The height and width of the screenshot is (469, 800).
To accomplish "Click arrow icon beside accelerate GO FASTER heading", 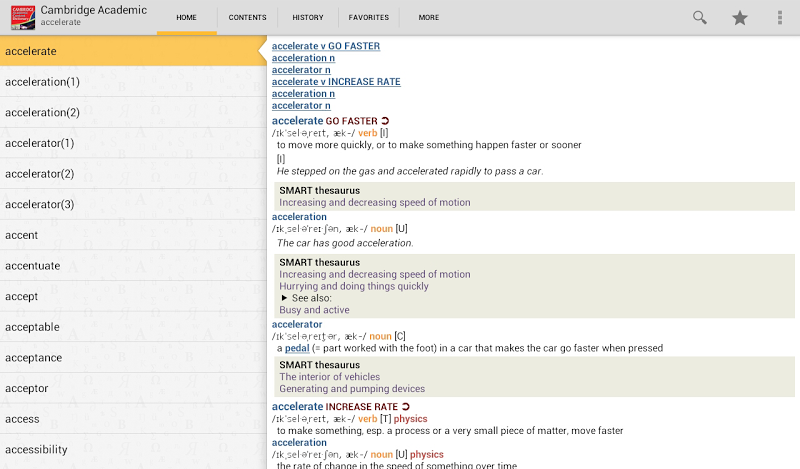I will pos(385,121).
